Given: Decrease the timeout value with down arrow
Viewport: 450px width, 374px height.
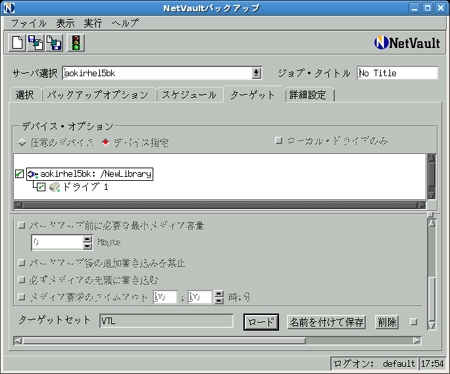Looking at the screenshot, I should click(219, 300).
